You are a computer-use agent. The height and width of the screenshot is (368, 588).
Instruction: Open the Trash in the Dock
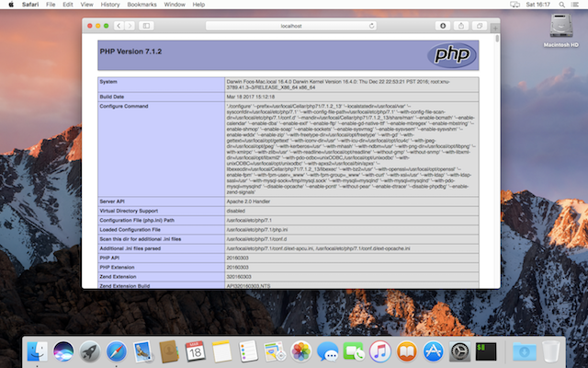pyautogui.click(x=550, y=351)
